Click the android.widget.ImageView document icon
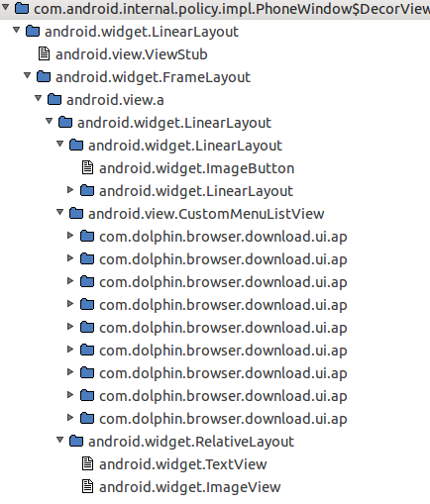Screen dimensions: 430x504 pos(87,486)
